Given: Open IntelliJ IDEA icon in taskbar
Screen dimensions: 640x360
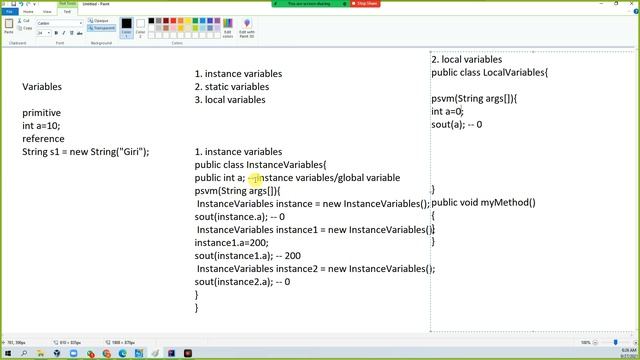Looking at the screenshot, I should [171, 353].
